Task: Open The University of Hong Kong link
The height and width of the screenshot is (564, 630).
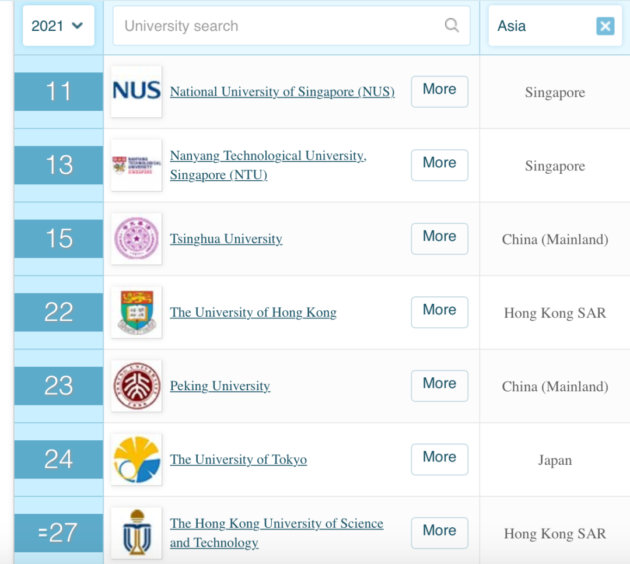Action: click(253, 312)
